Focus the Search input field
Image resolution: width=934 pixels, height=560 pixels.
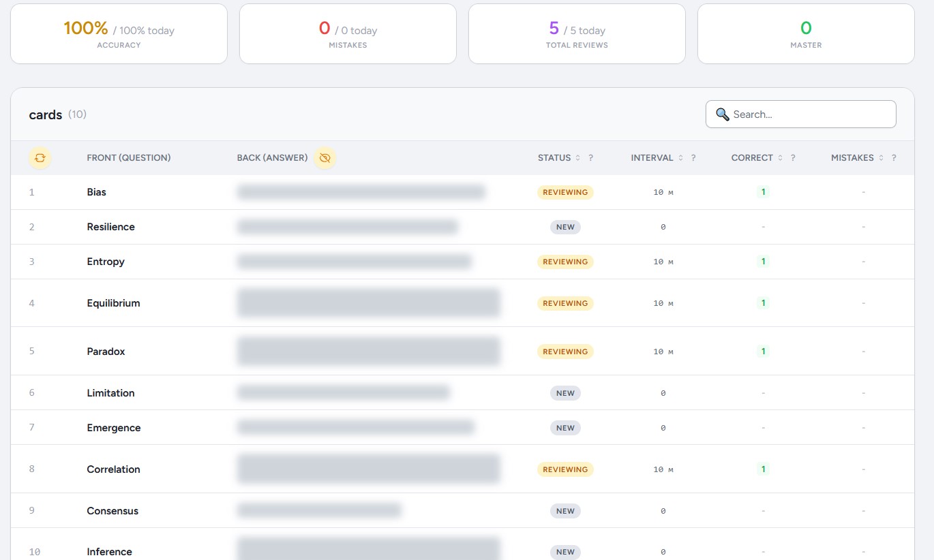point(811,114)
